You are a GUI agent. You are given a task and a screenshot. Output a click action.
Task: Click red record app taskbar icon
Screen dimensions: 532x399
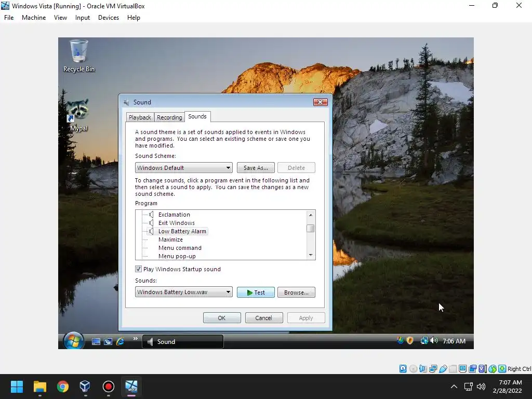[x=108, y=387]
